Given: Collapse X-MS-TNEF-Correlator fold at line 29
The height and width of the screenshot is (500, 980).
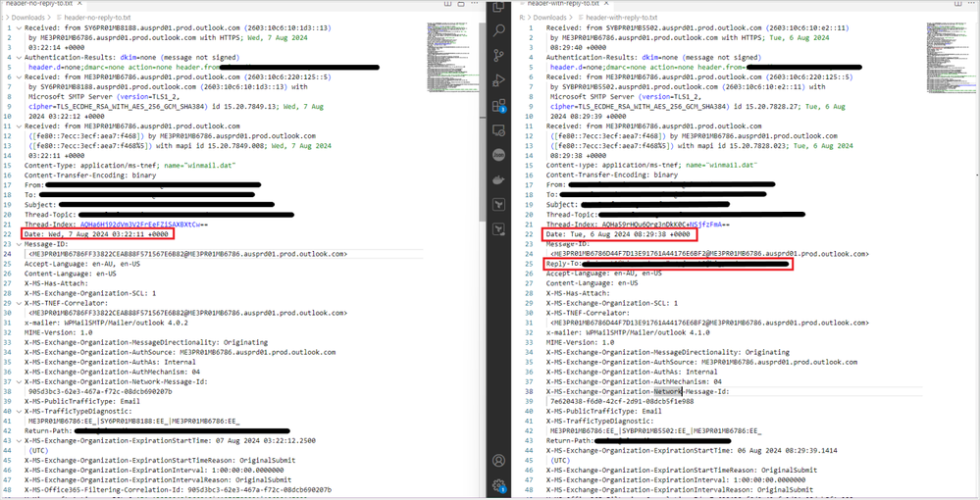Looking at the screenshot, I should click(x=19, y=303).
